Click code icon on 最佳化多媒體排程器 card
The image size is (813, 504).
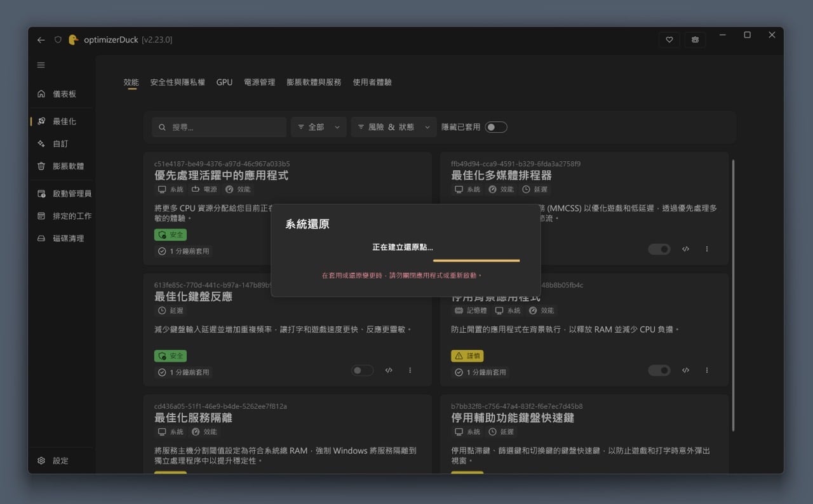(x=685, y=249)
